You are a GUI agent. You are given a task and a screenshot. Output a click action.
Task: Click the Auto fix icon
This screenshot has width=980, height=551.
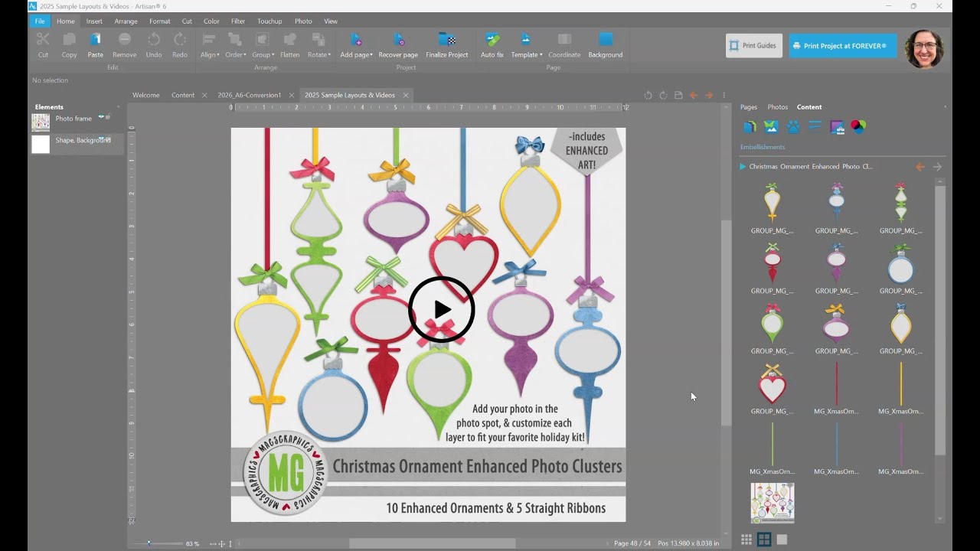click(492, 39)
